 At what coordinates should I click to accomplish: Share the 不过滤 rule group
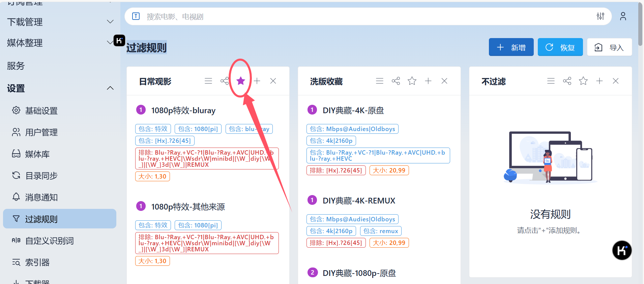click(567, 81)
